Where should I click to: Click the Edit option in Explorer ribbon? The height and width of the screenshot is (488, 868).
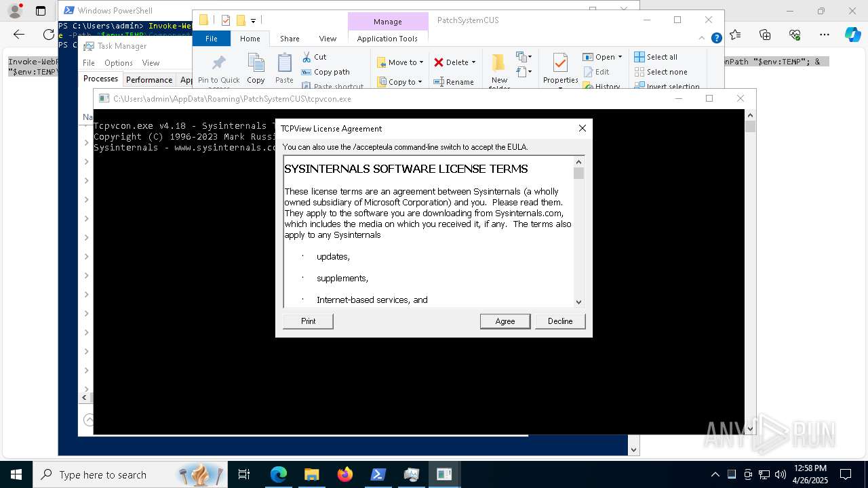point(596,72)
